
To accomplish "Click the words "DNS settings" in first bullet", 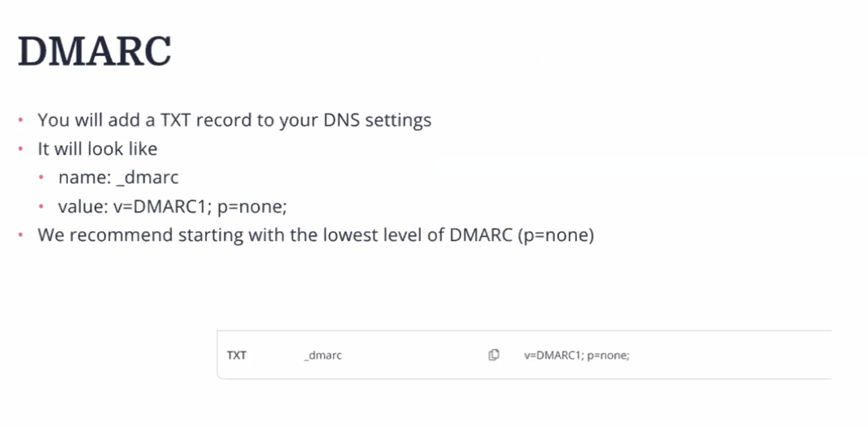I will 377,120.
